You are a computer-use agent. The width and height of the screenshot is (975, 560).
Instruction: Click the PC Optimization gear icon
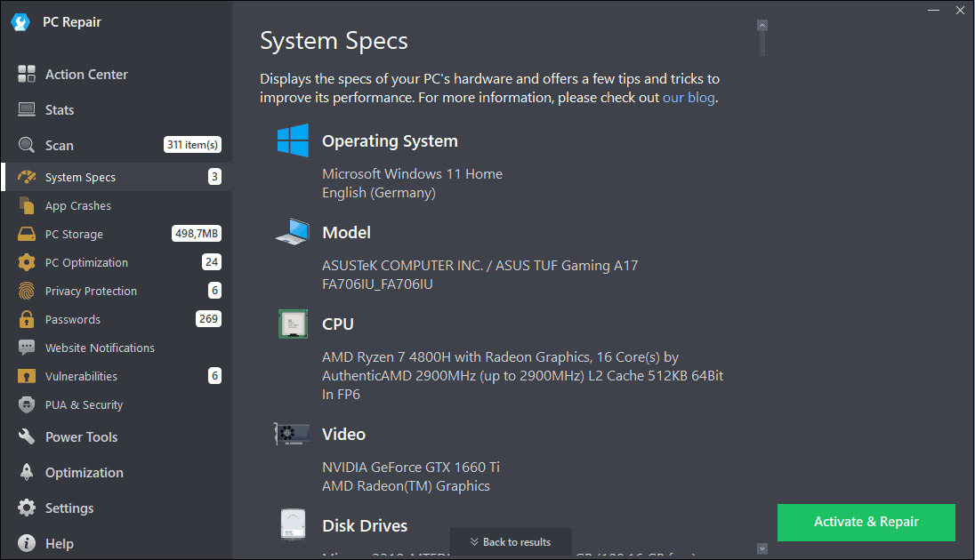tap(27, 262)
